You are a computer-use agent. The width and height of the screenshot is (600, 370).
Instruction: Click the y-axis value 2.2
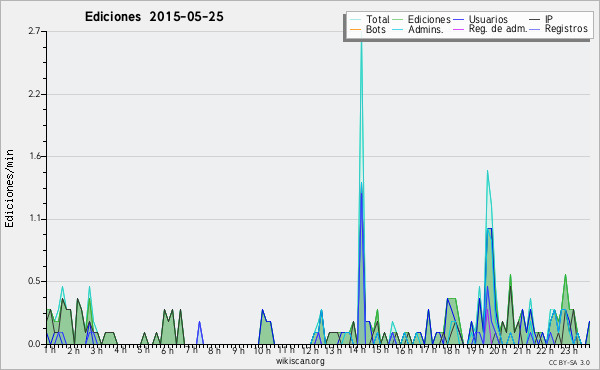tap(34, 94)
